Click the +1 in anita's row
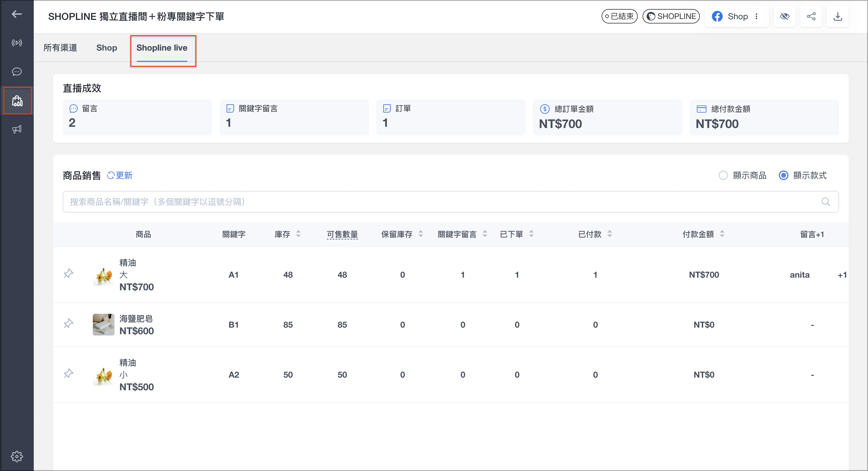This screenshot has height=471, width=868. pos(842,275)
